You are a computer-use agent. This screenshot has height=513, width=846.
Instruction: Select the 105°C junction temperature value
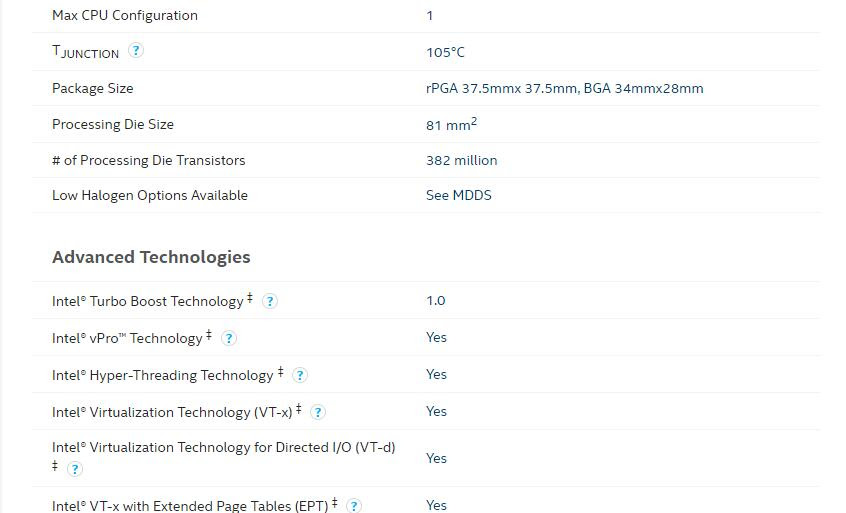(x=445, y=52)
